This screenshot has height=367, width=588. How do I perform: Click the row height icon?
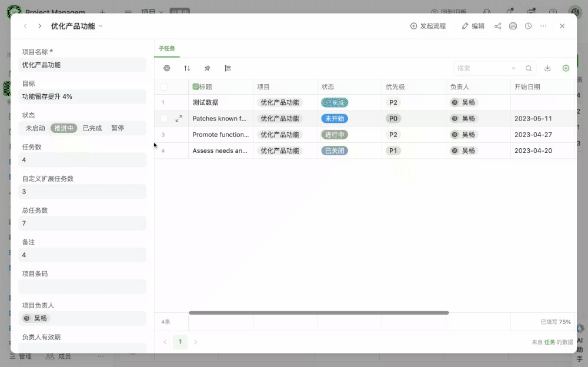click(x=228, y=68)
